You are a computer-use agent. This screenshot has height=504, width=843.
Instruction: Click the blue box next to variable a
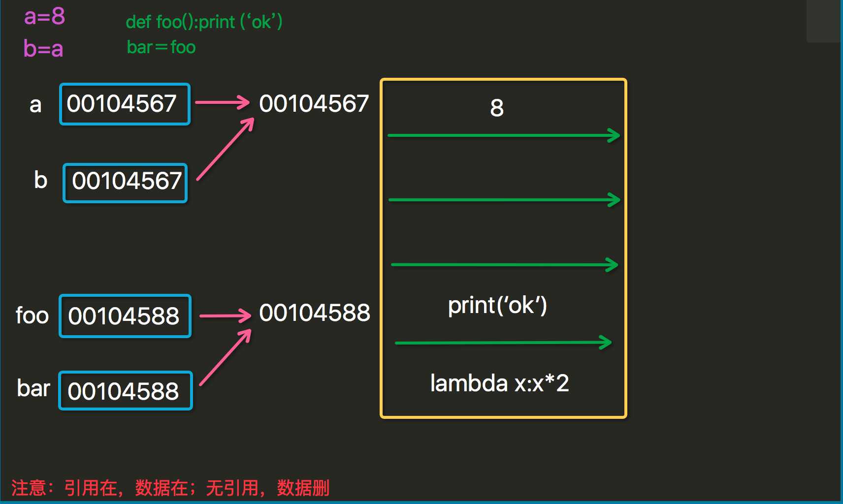[x=125, y=104]
